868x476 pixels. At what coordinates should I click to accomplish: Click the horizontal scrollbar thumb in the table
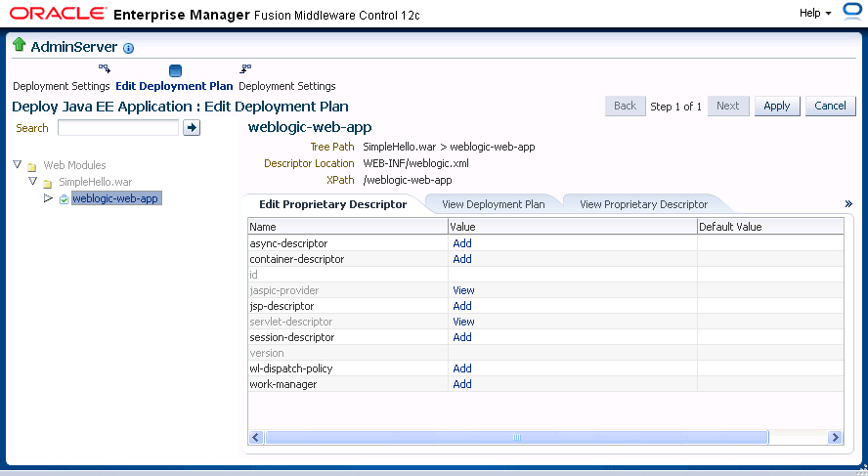point(516,437)
